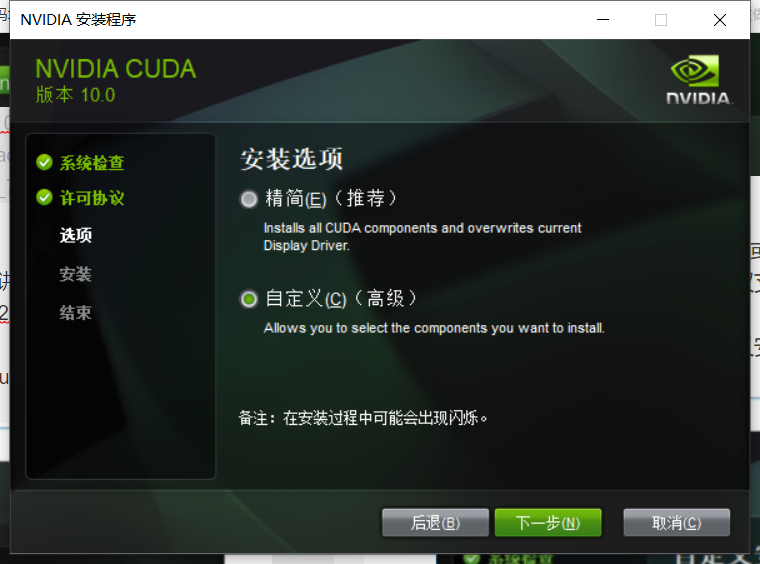Go back with the 后退(B) button

tap(435, 523)
